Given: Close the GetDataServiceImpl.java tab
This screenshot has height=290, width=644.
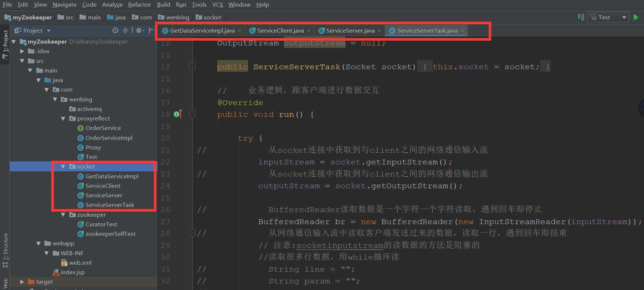Looking at the screenshot, I should [x=239, y=31].
